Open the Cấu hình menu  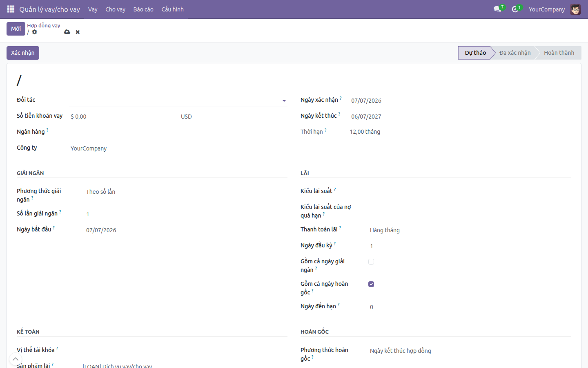[172, 9]
